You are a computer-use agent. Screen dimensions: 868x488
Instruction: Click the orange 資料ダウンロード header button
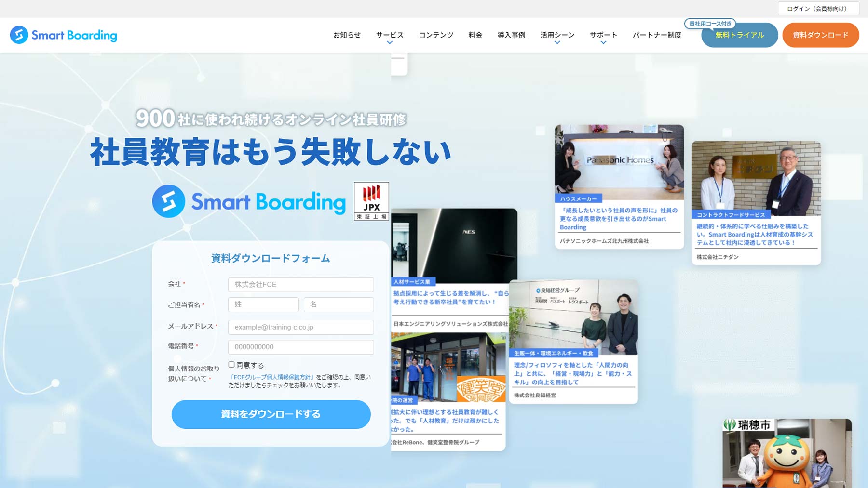click(821, 35)
